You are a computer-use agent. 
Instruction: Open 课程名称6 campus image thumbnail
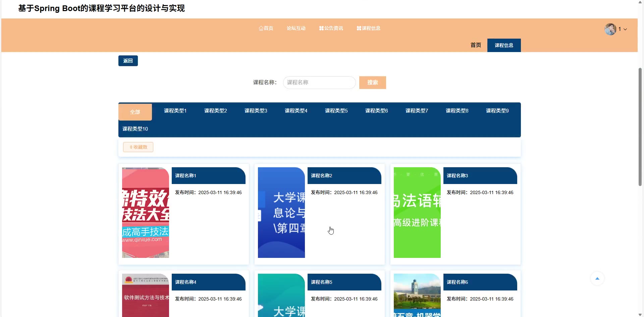pos(417,295)
